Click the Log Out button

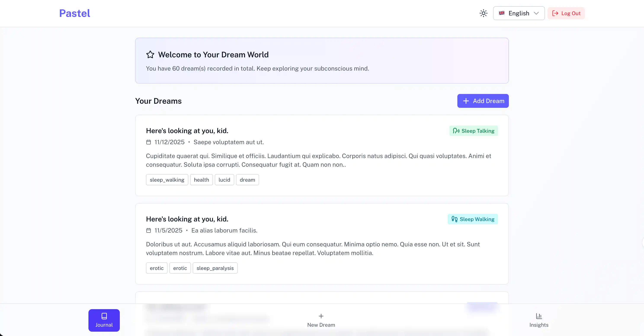click(566, 13)
